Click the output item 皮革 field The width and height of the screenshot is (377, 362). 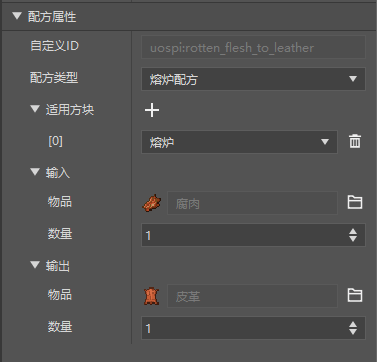252,296
